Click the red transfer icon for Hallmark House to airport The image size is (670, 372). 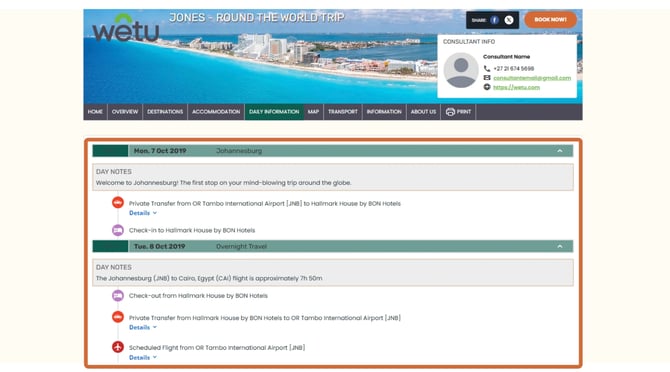(x=118, y=317)
